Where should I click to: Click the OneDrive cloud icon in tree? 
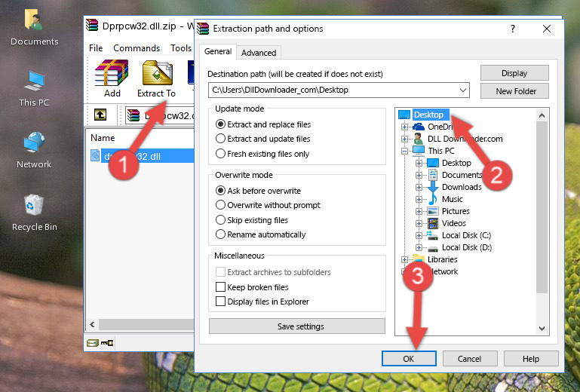419,127
